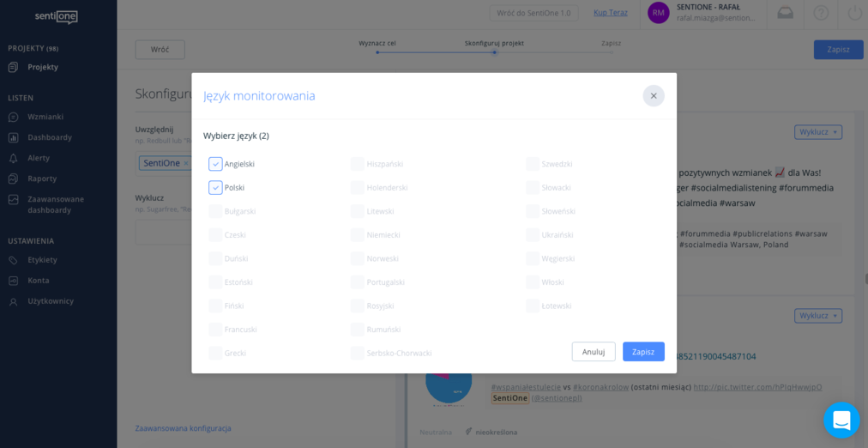
Task: Click the Użytkownicy person icon
Action: (x=14, y=301)
